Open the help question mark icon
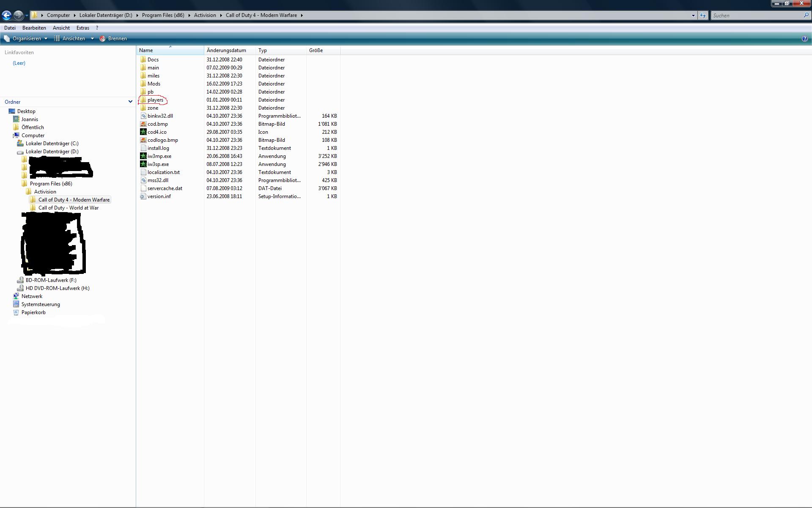Screen dimensions: 812x508 pos(804,39)
